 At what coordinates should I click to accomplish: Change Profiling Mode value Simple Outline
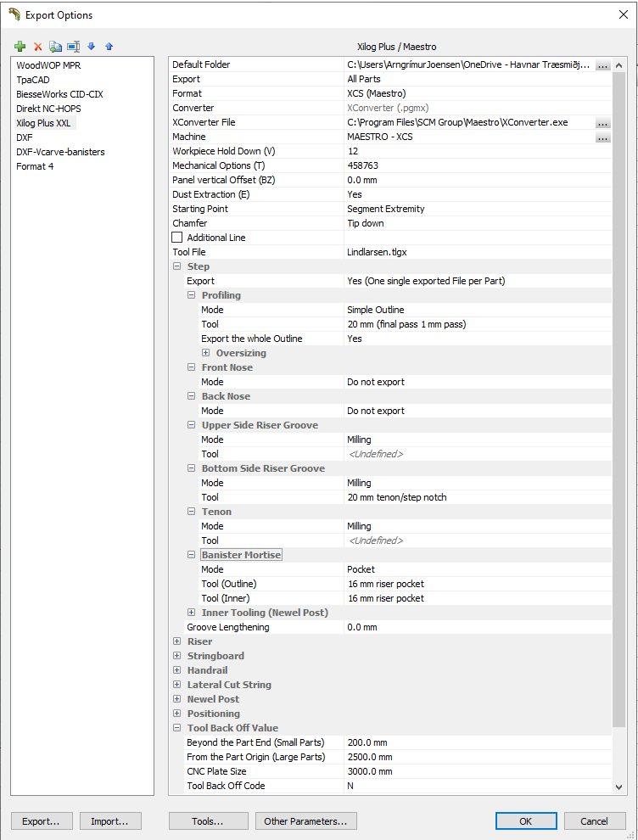pos(478,311)
